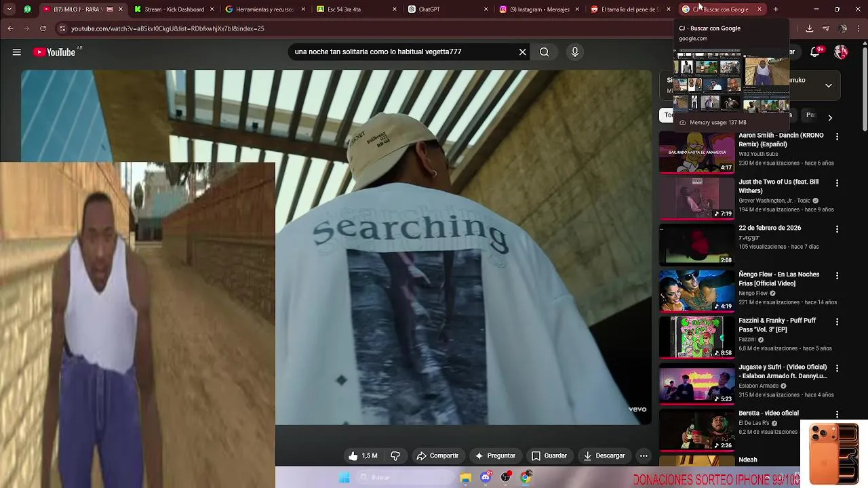
Task: Open Grover Washington, Jr. - Topic channel
Action: click(x=774, y=201)
